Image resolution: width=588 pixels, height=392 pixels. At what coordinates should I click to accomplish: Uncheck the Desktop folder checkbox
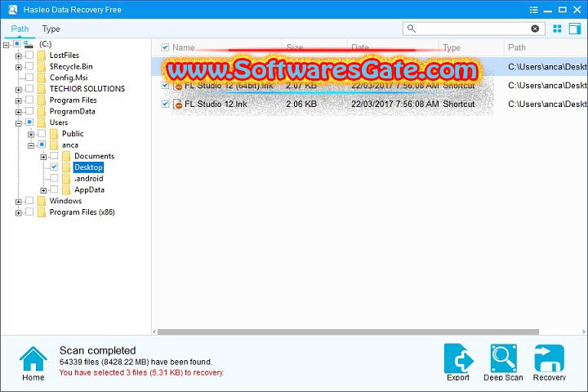point(54,167)
